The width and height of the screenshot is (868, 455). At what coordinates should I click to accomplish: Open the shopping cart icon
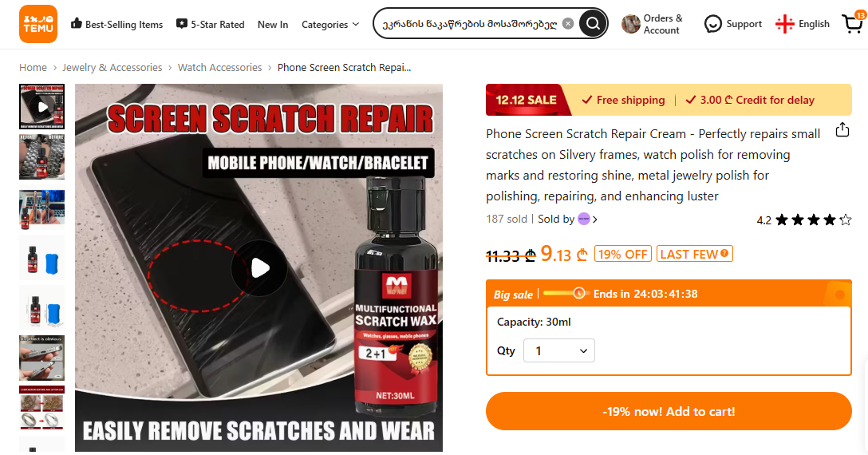click(853, 23)
